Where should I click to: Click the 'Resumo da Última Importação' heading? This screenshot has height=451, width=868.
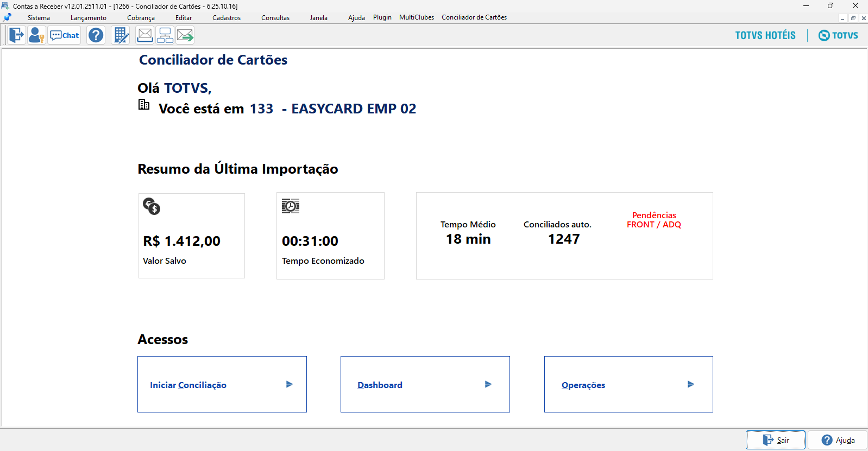[x=238, y=169]
